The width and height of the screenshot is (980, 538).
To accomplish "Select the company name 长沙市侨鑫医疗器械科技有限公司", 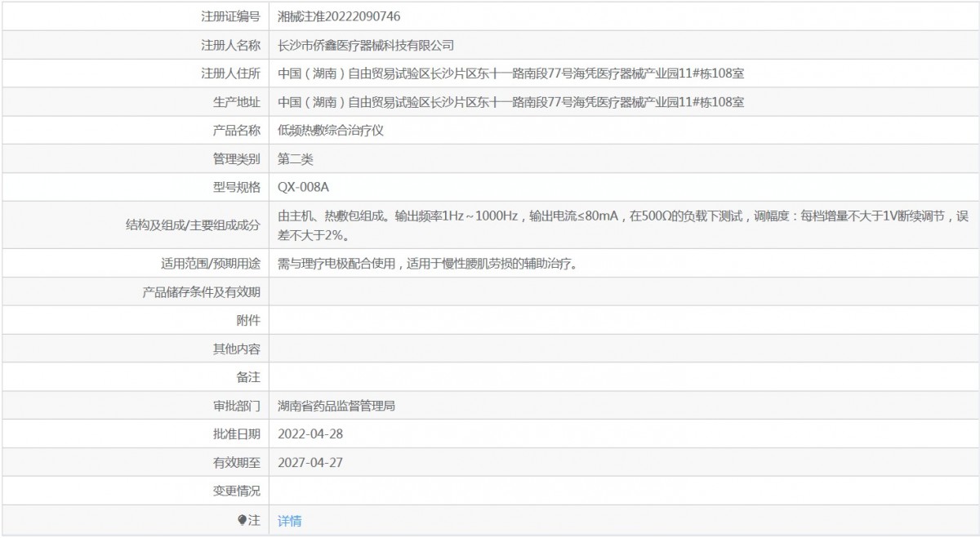I will [x=366, y=45].
